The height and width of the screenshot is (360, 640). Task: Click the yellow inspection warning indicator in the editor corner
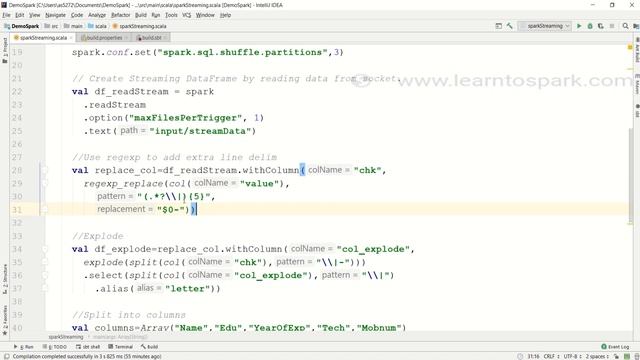(630, 47)
